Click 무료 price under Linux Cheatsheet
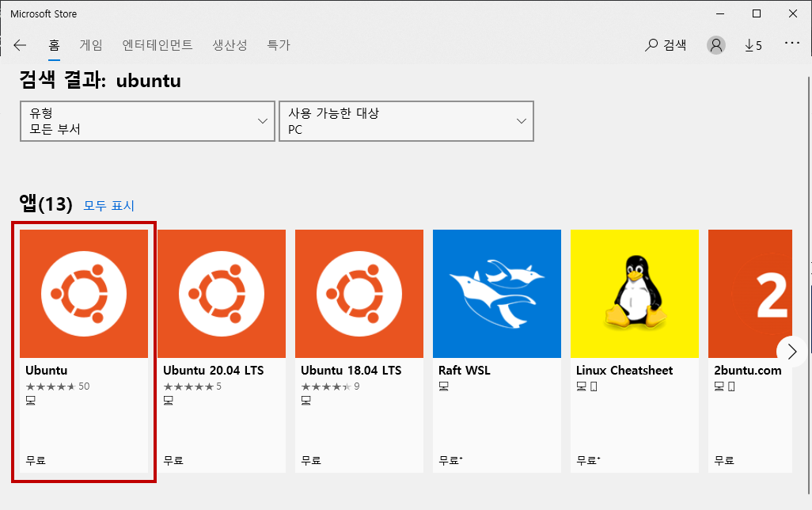The width and height of the screenshot is (812, 510). [x=588, y=460]
